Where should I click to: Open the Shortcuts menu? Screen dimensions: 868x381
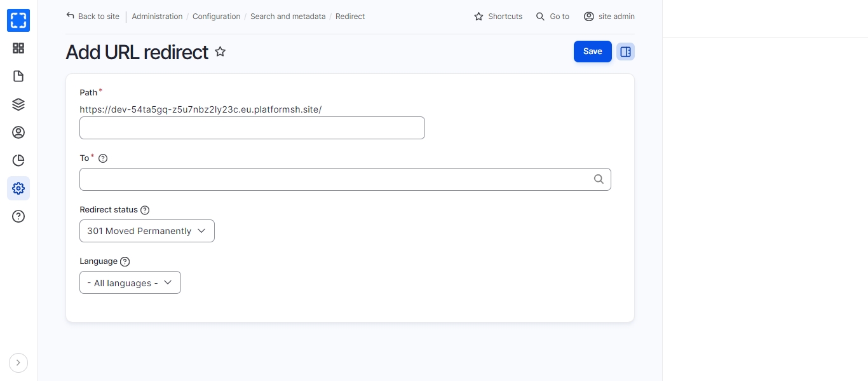tap(498, 17)
